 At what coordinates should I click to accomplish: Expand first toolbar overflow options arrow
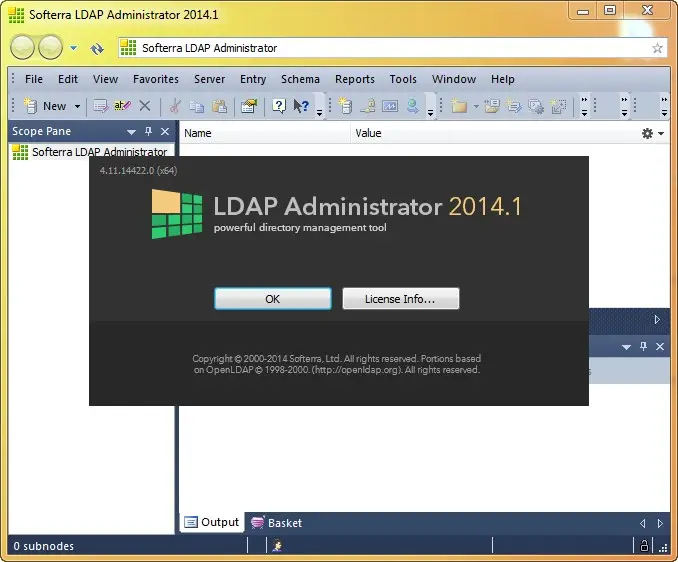click(320, 113)
